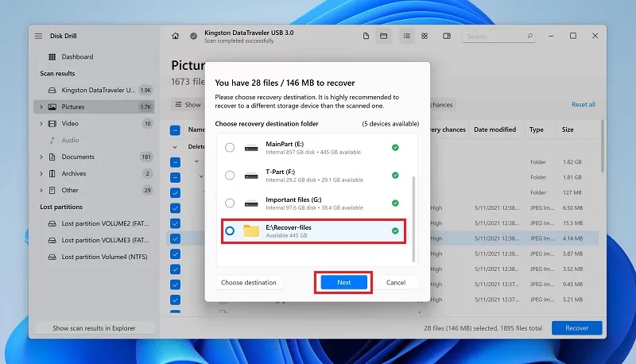Click drive icon for Lost partition VOLUME3

click(52, 240)
